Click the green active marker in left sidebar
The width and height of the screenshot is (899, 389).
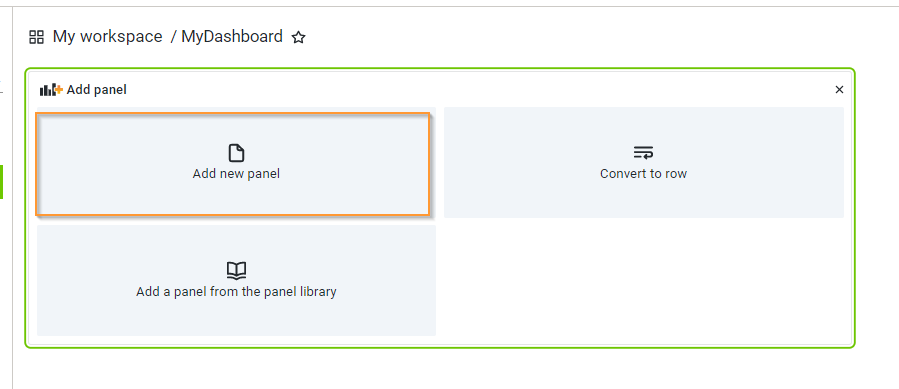[2, 182]
